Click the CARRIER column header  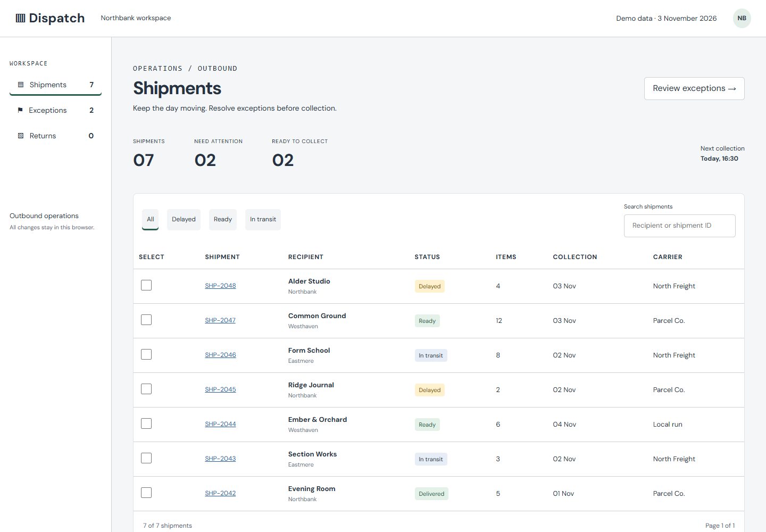[668, 257]
